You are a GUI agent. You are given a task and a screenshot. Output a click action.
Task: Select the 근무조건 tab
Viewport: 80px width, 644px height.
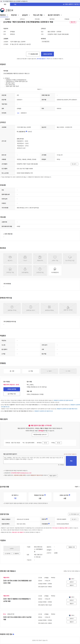click(22, 19)
